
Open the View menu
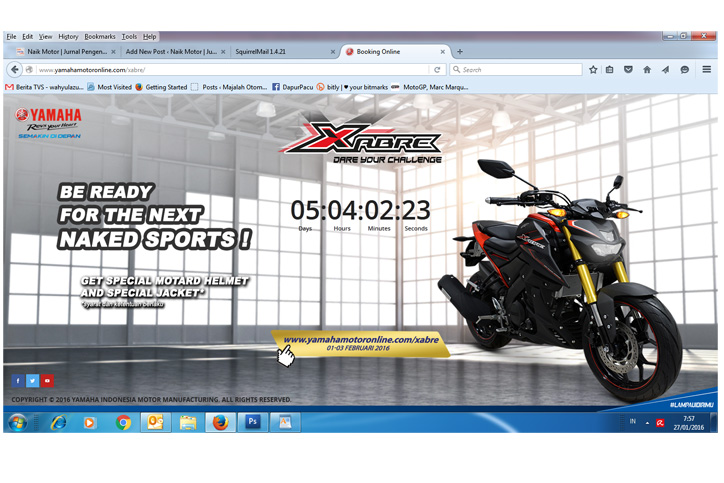[x=45, y=36]
